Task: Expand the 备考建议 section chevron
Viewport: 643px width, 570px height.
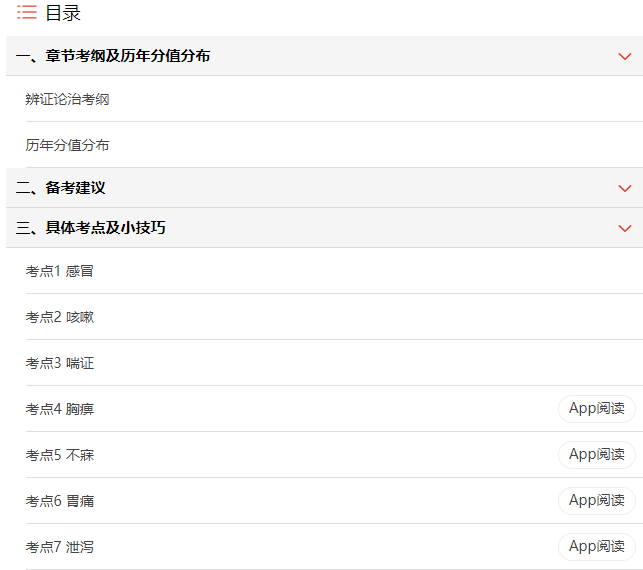Action: pos(625,188)
